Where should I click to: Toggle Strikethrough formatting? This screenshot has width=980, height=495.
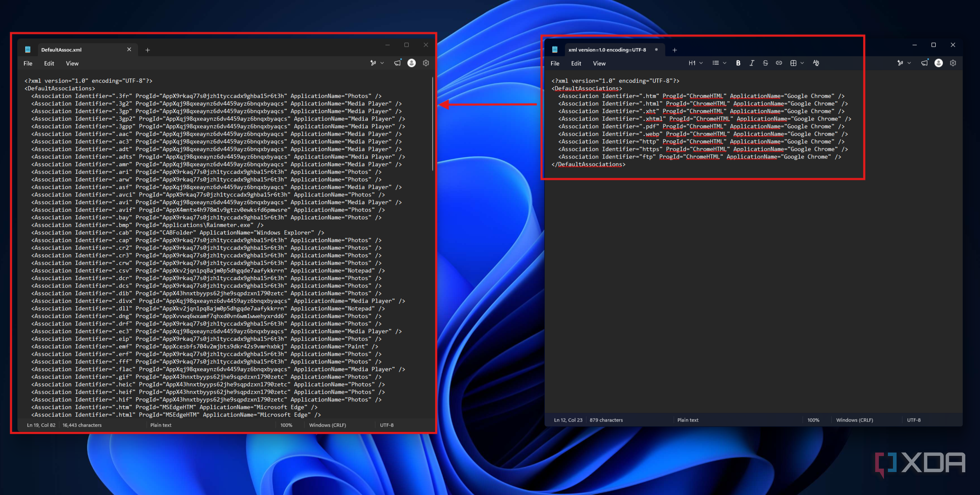click(765, 63)
